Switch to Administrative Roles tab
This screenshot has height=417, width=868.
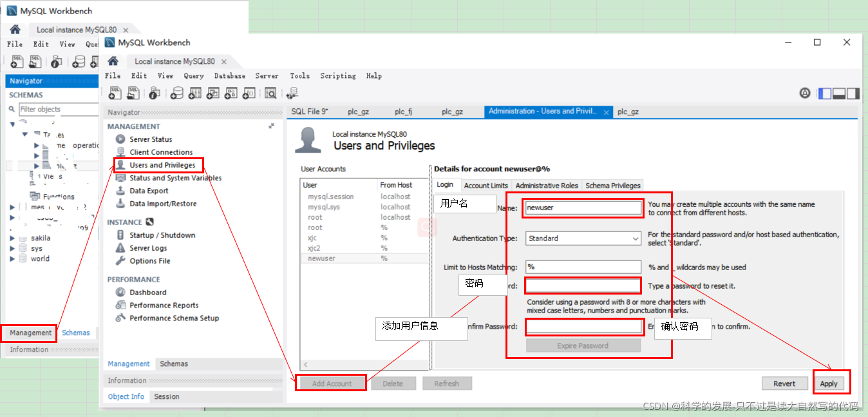pyautogui.click(x=547, y=186)
